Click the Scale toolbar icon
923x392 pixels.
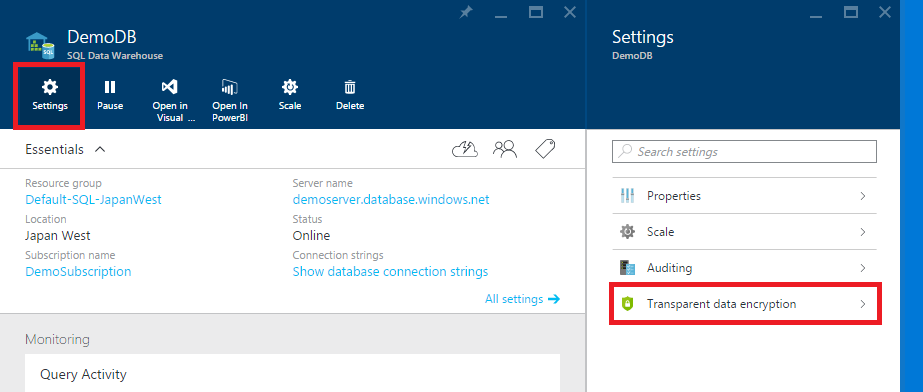pos(290,96)
